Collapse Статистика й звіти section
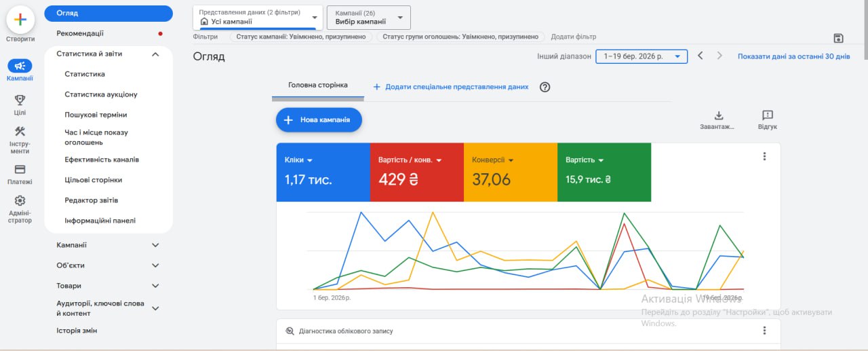868x351 pixels. [155, 54]
